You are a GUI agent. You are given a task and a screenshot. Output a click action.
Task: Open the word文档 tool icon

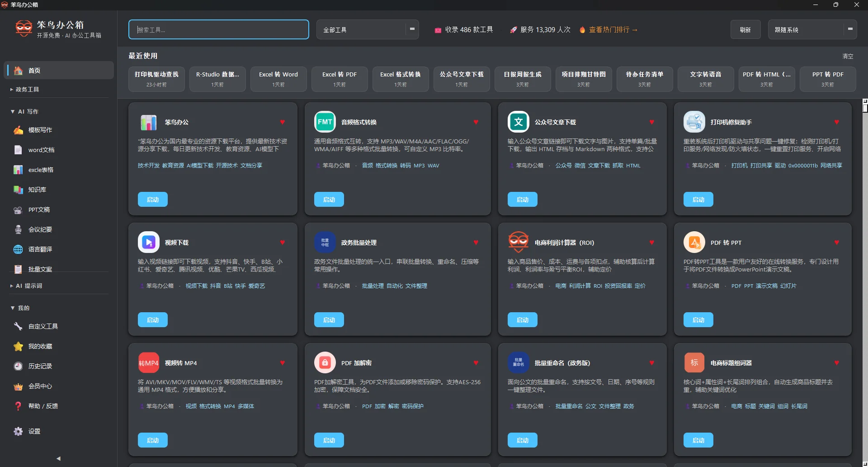tap(18, 150)
